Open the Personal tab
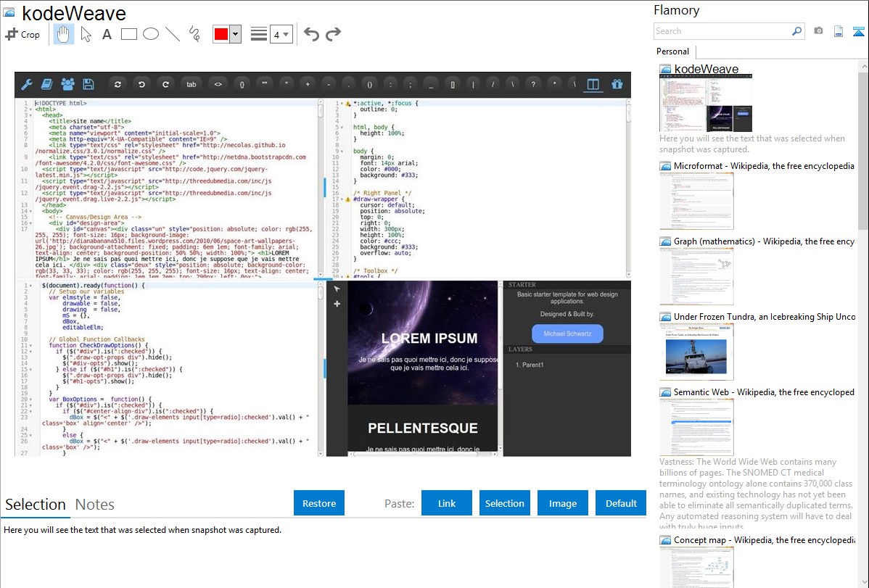Viewport: 869px width, 588px height. coord(672,51)
